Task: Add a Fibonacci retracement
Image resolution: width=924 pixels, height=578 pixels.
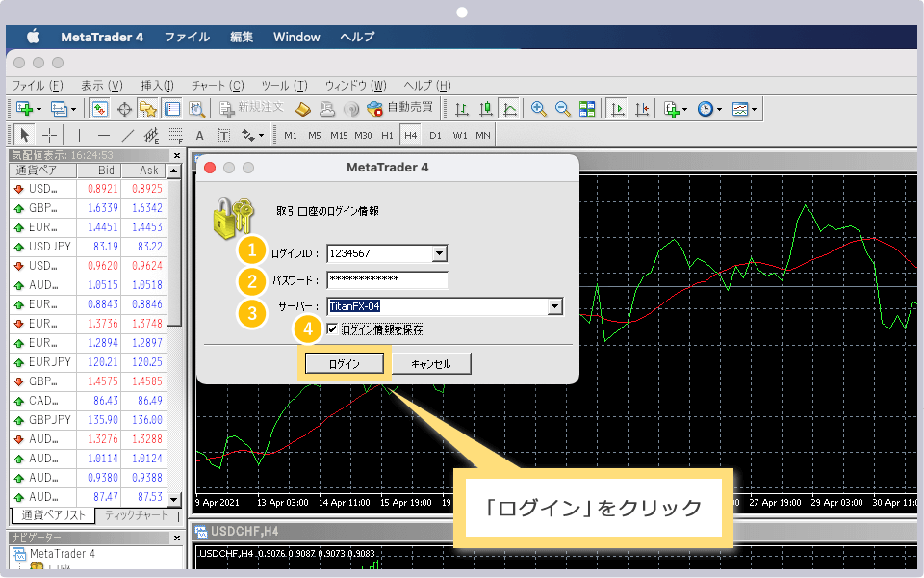Action: click(x=176, y=135)
